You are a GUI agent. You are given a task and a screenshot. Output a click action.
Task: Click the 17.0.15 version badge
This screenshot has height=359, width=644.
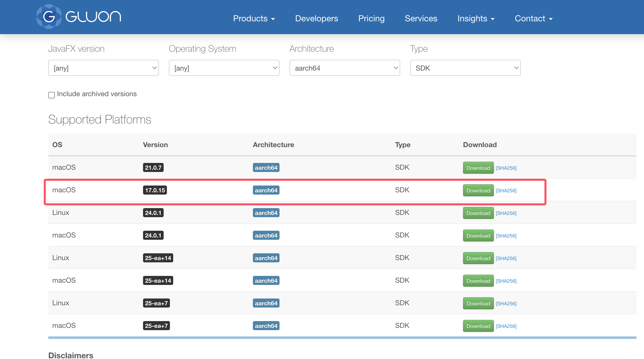(x=155, y=190)
